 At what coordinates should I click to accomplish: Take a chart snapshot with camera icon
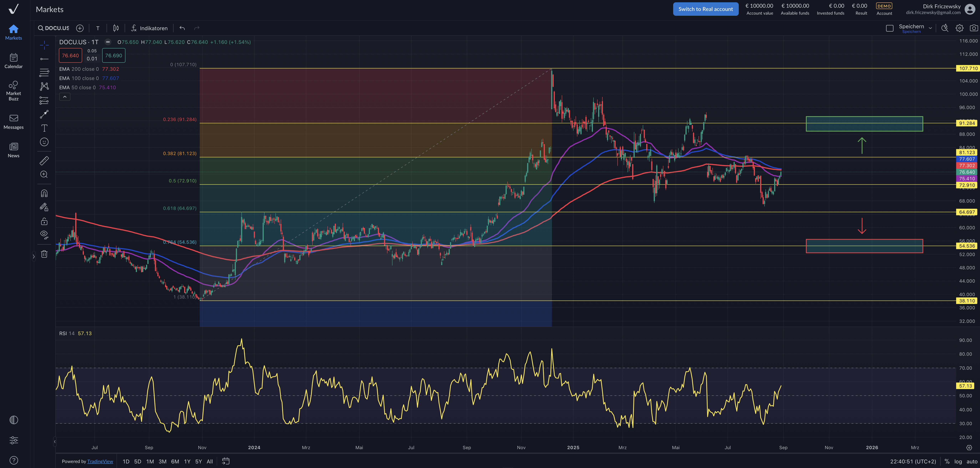(973, 28)
